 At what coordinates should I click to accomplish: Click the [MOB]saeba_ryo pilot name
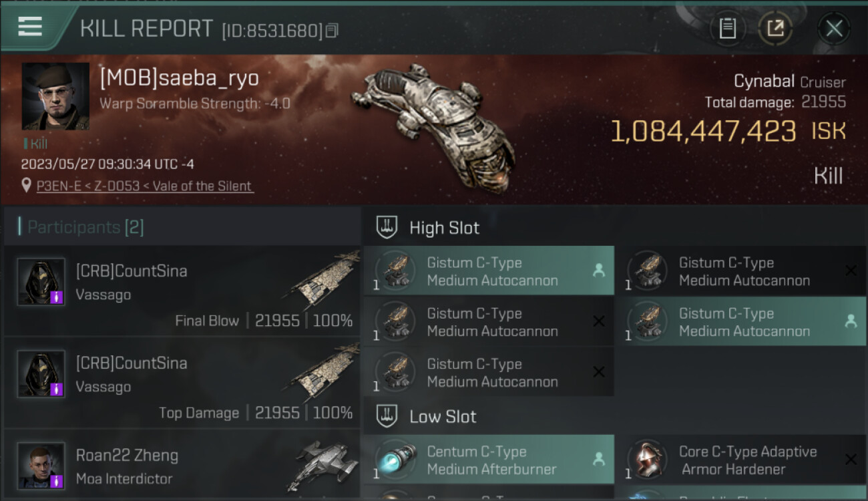point(179,79)
